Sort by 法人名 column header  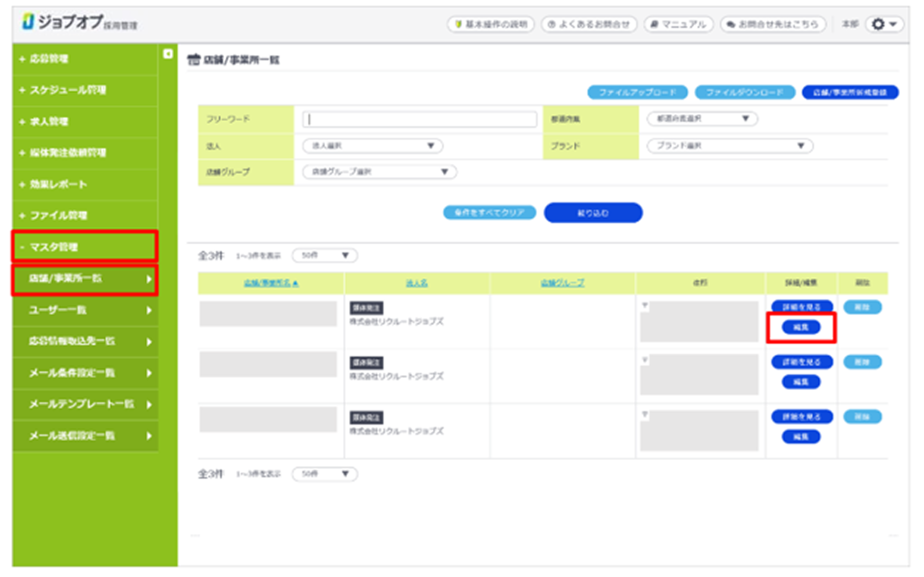[416, 283]
